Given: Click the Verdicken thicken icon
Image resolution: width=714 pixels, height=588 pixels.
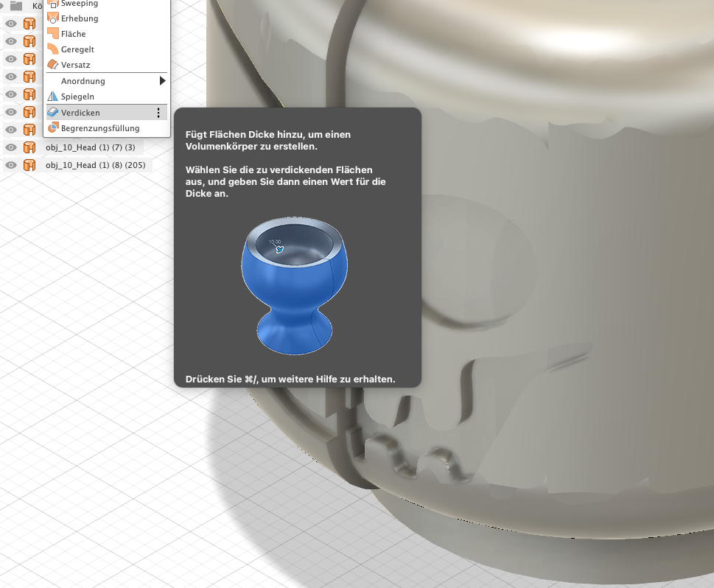Looking at the screenshot, I should pos(53,113).
